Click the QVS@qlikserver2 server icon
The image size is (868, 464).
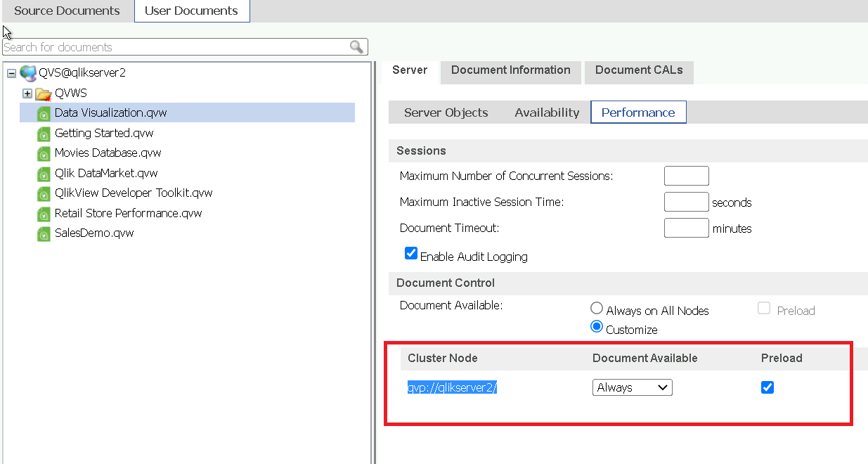pyautogui.click(x=28, y=72)
